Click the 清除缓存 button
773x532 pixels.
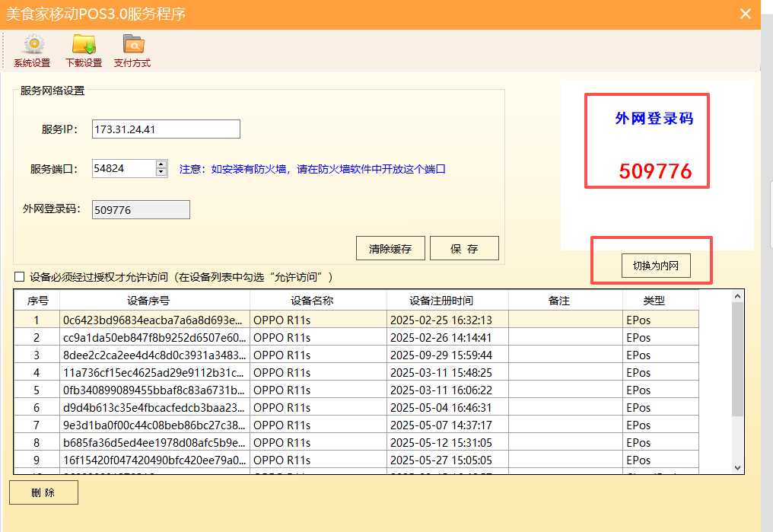coord(390,248)
